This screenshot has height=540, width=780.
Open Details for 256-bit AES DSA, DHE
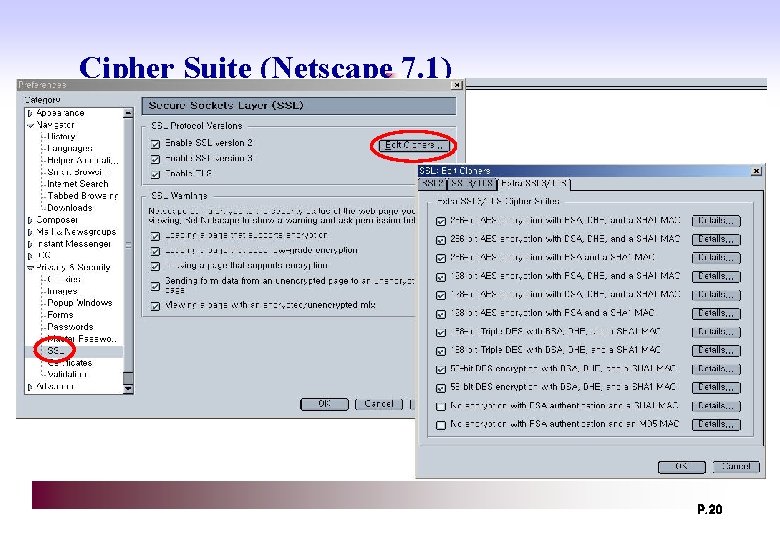pyautogui.click(x=716, y=240)
